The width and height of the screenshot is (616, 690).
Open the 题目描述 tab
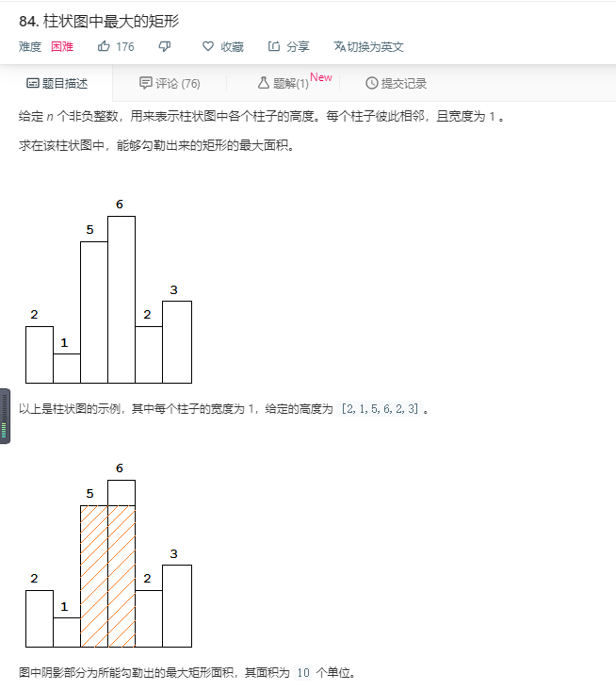click(57, 83)
